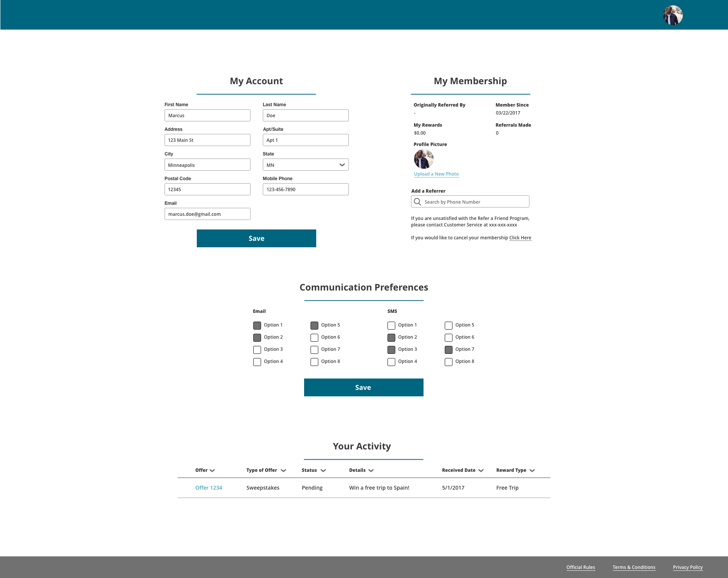Open the user avatar in header
Screen dimensions: 728x578
click(x=673, y=15)
